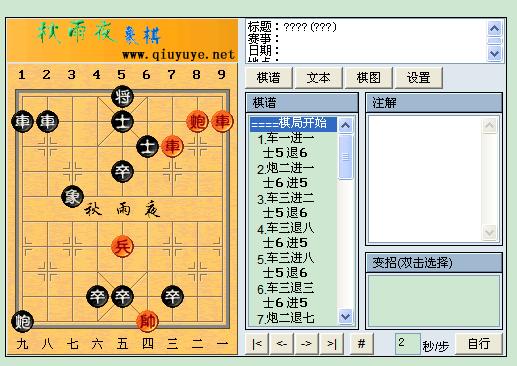Click the black general 将 piece

pyautogui.click(x=122, y=97)
